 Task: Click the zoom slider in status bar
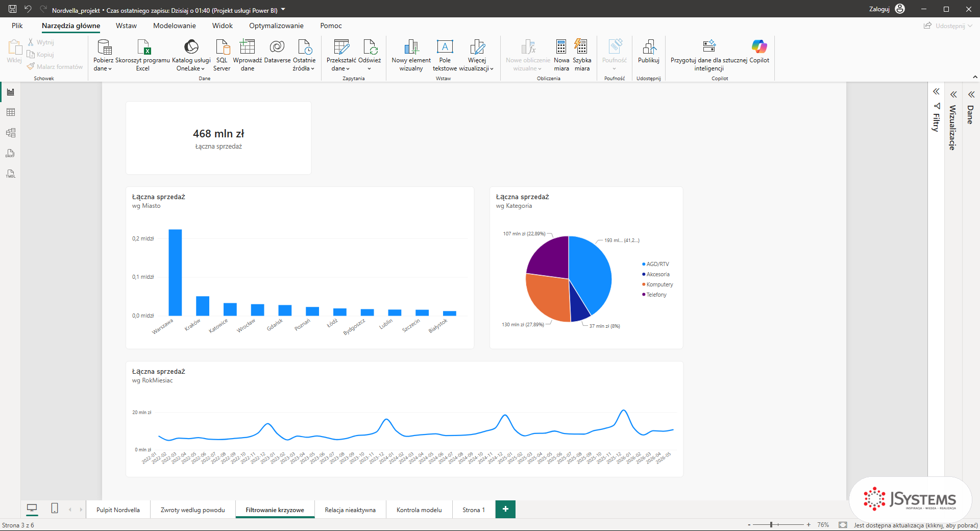[x=778, y=524]
